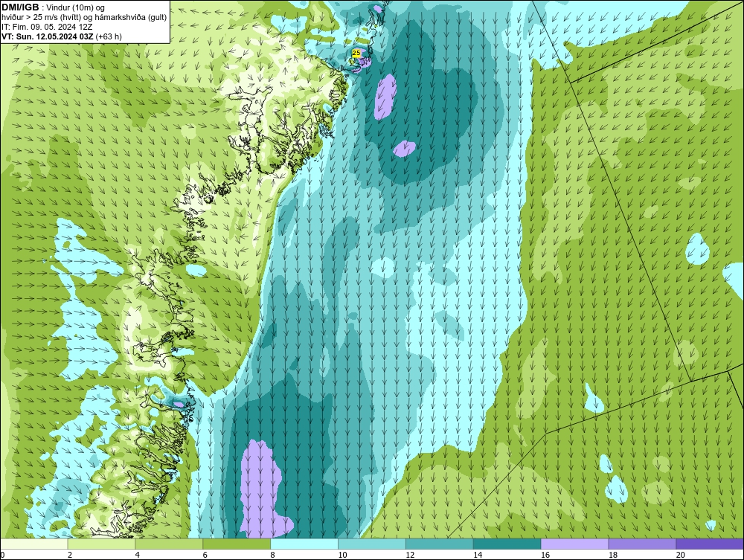This screenshot has width=744, height=560.
Task: Click the '16' scale label
Action: 545,555
